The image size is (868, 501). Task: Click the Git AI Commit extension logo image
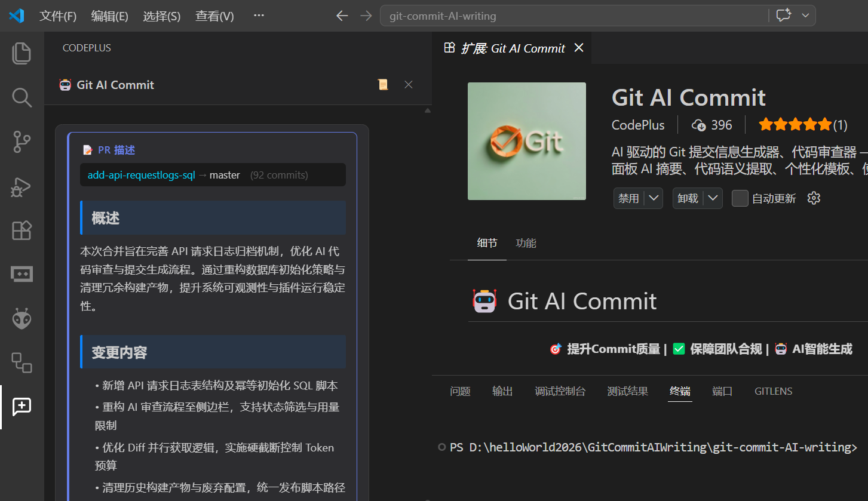coord(527,141)
